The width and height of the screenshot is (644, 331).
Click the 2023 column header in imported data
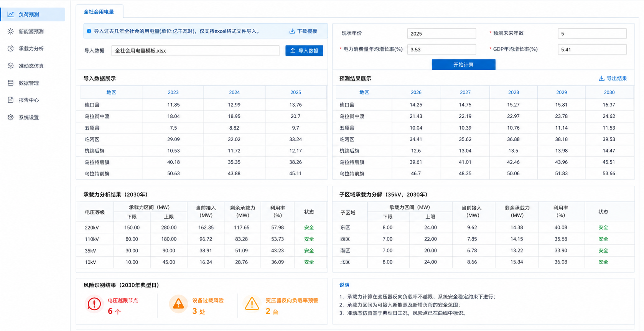[173, 92]
